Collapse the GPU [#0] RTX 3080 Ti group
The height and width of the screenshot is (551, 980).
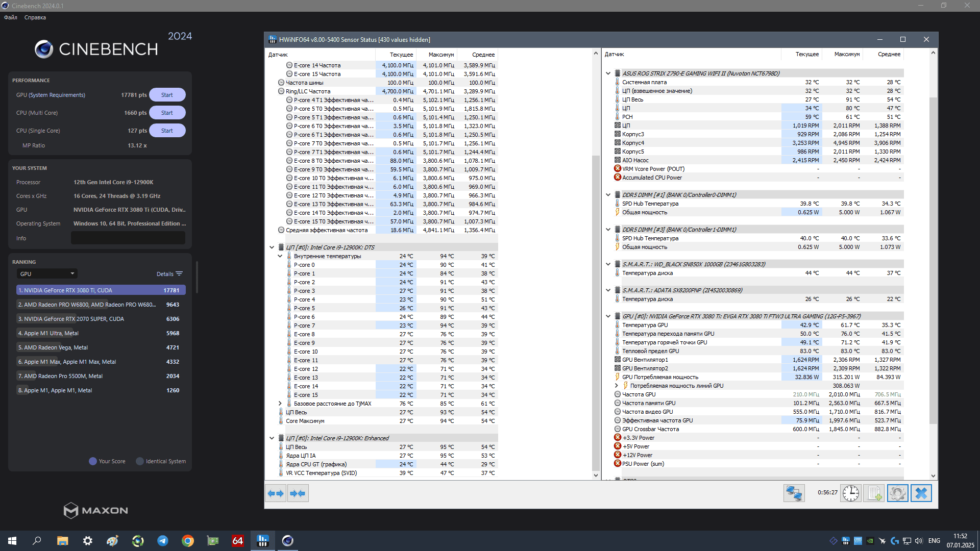(x=608, y=316)
